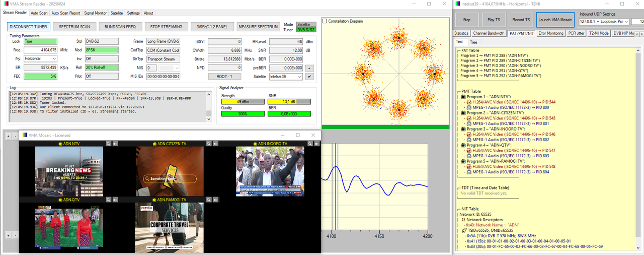
Task: Click the red marker line on spectrum graph
Action: coord(337,187)
